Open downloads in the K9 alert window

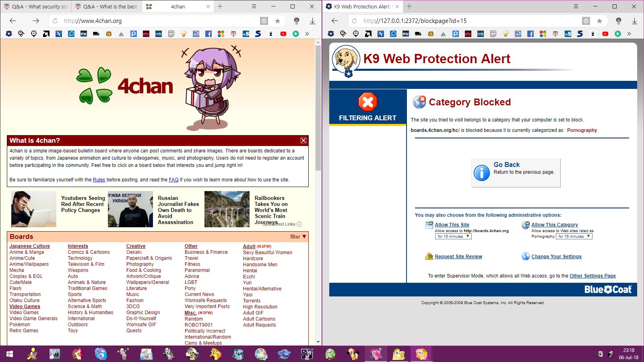click(x=634, y=21)
